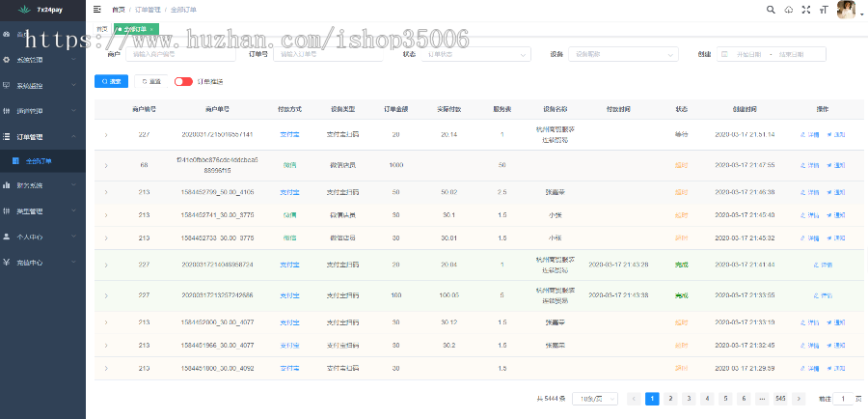Expand the row for order 1584452000_30.00_4077
Viewport: 868px width, 419px height.
tap(106, 322)
